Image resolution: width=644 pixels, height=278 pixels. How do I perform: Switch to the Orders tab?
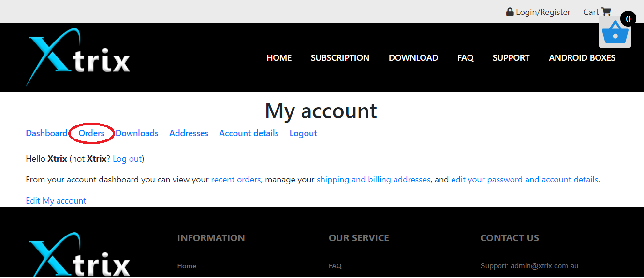[91, 133]
